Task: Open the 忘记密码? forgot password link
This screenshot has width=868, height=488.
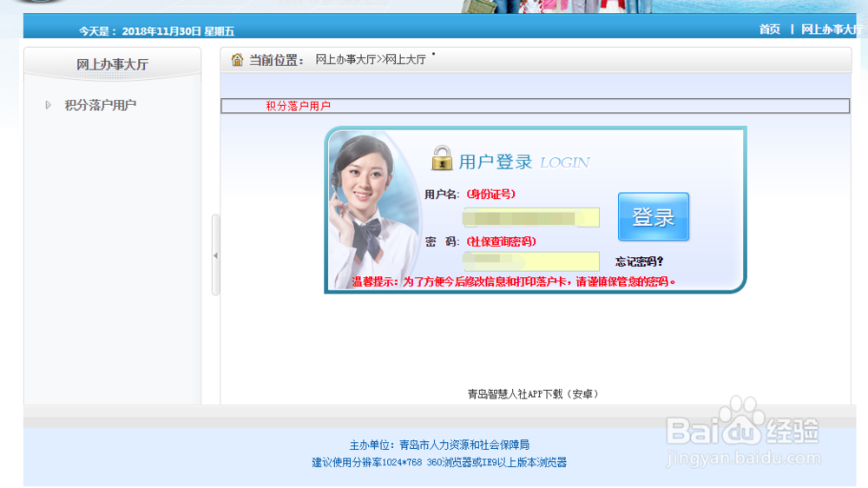Action: (639, 261)
